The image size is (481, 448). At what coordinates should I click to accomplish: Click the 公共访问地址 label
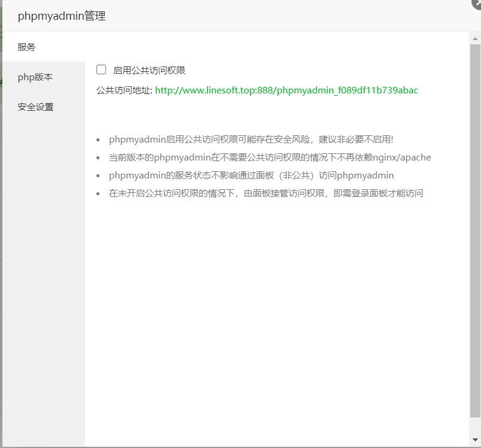[x=124, y=90]
